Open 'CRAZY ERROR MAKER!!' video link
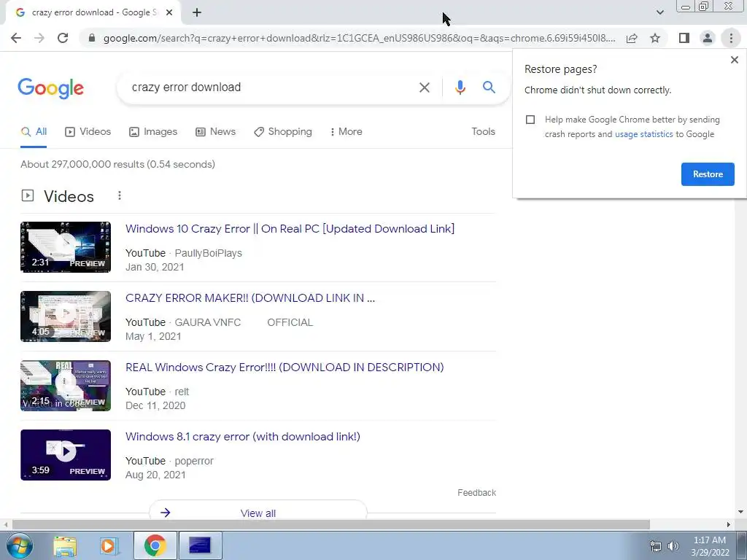The height and width of the screenshot is (560, 747). (250, 298)
